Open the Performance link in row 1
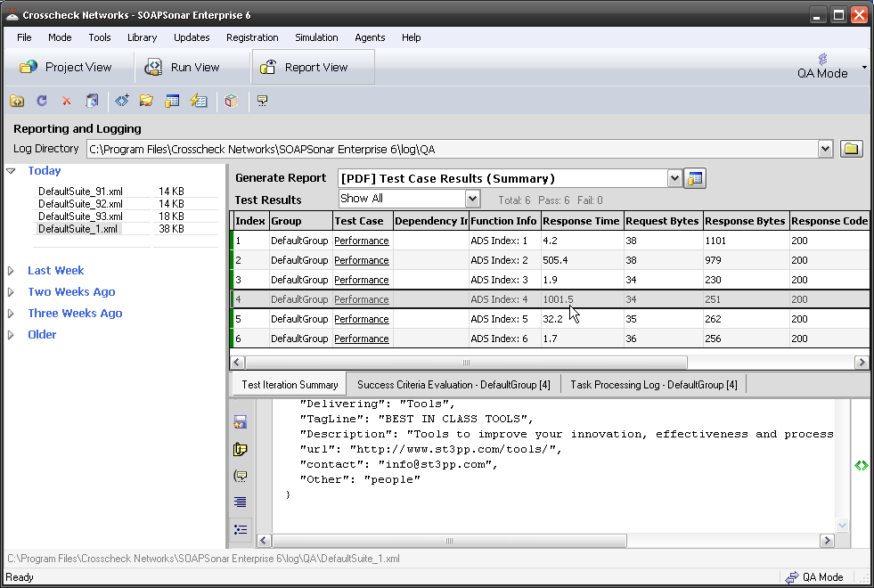Viewport: 874px width, 588px height. [361, 241]
